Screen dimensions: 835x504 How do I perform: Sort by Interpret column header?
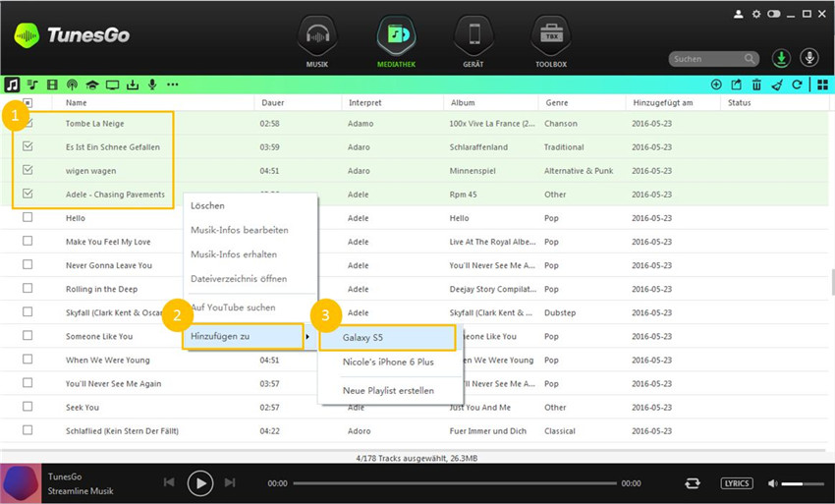click(364, 103)
